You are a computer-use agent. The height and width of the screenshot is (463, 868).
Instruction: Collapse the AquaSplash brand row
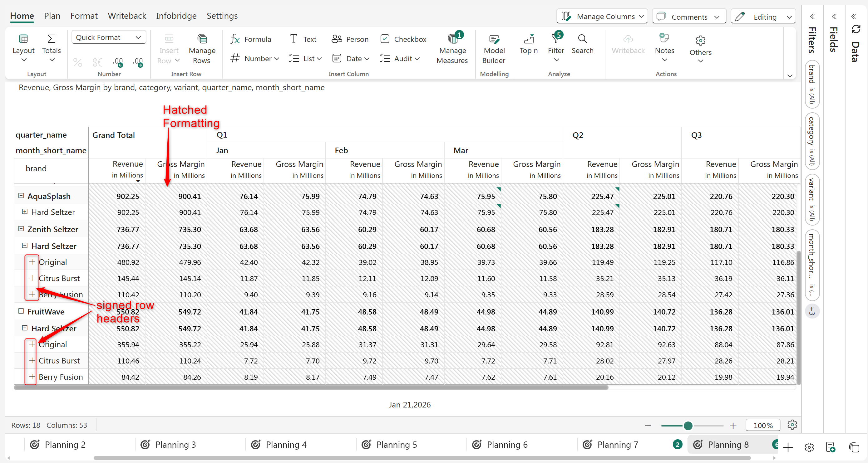click(21, 196)
